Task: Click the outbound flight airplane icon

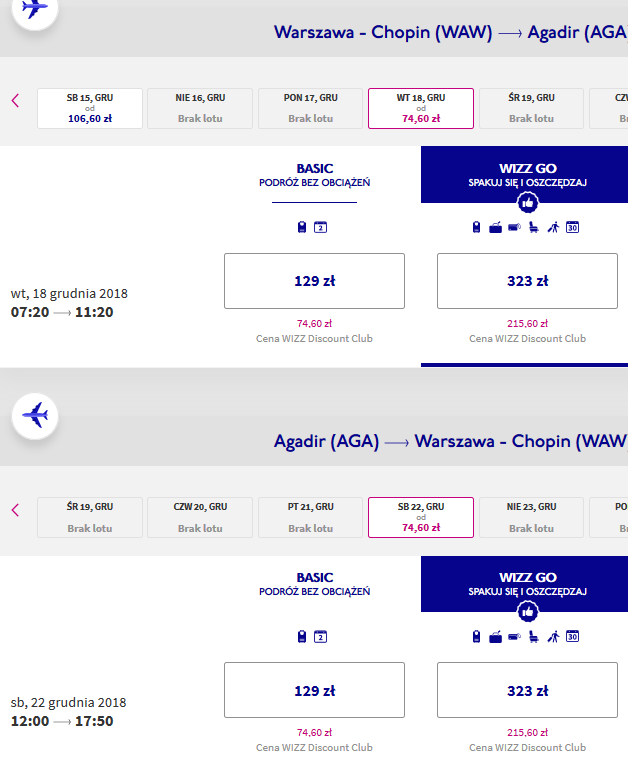Action: coord(35,9)
